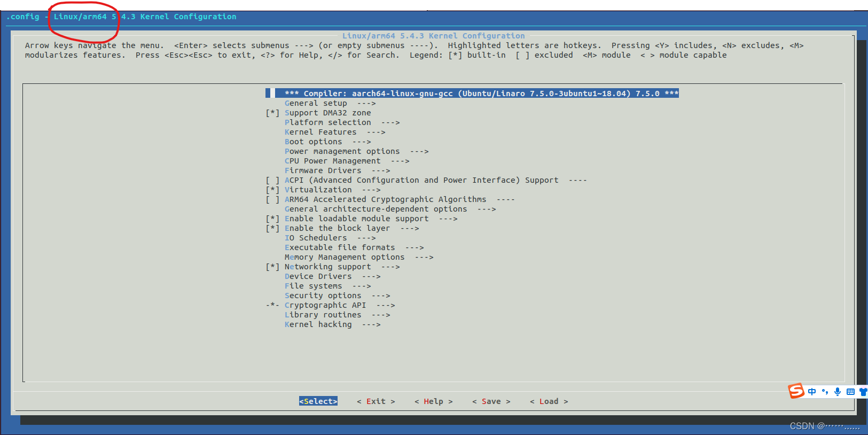Expand Boot options submenu arrow
The height and width of the screenshot is (435, 868).
(x=362, y=142)
